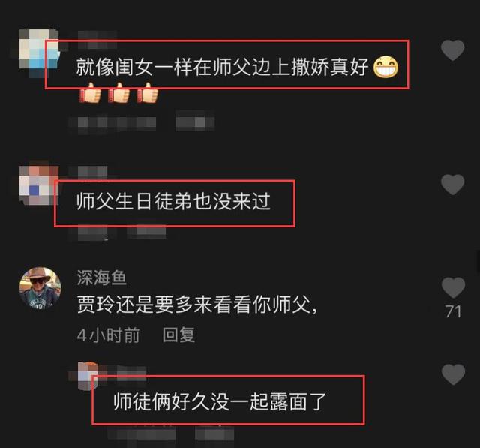Tap the grinning face emoji
480x448 pixels.
[385, 67]
